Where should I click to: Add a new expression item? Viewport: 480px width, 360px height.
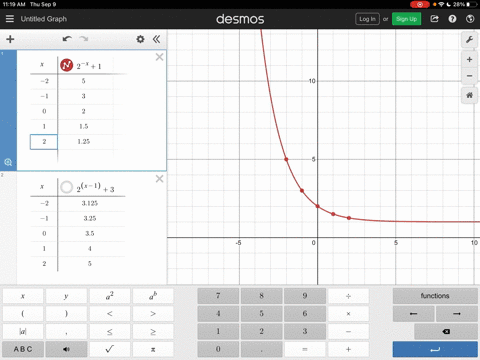(10, 39)
